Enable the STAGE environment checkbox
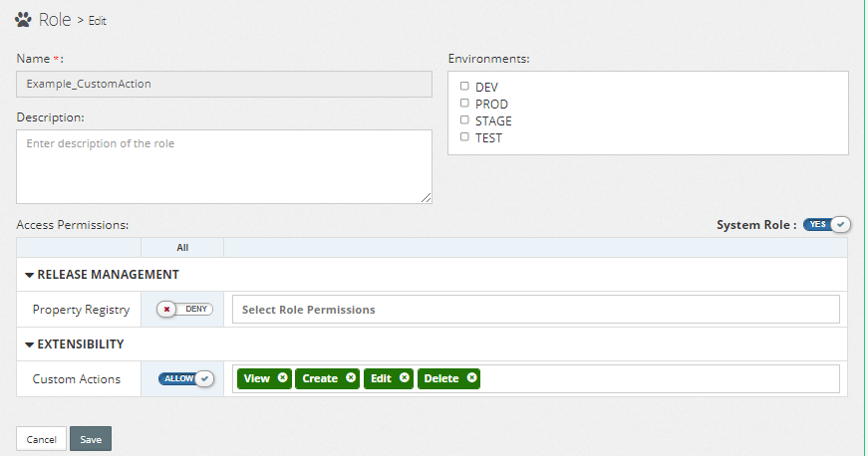The image size is (868, 456). click(464, 120)
